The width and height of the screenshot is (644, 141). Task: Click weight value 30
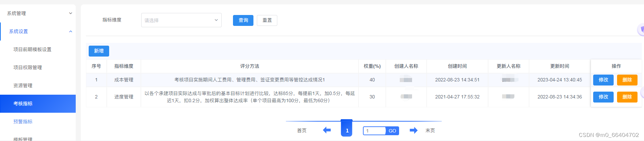372,97
